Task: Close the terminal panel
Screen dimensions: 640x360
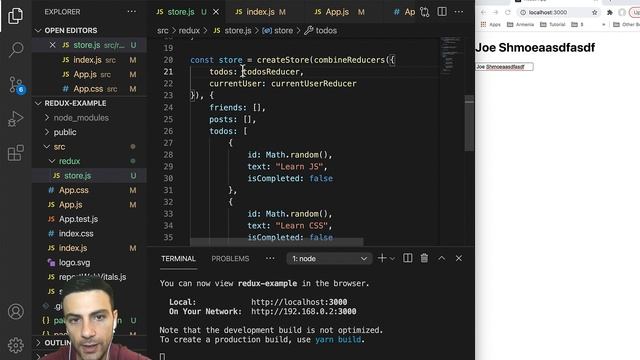Action: pos(459,258)
